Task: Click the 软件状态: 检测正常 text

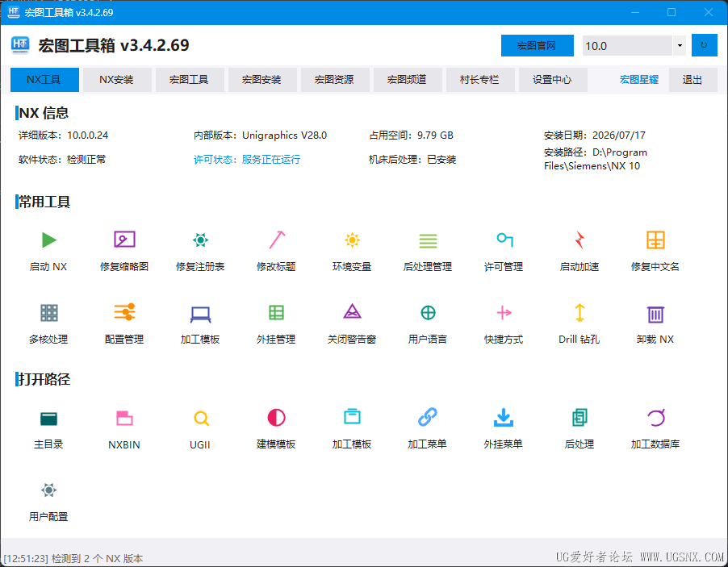Action: point(62,160)
